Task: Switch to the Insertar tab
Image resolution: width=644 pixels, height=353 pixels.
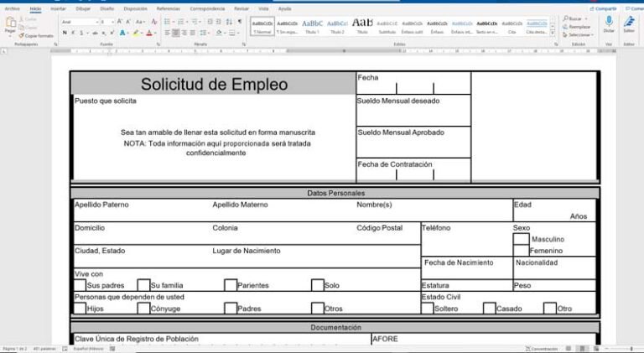Action: (58, 8)
